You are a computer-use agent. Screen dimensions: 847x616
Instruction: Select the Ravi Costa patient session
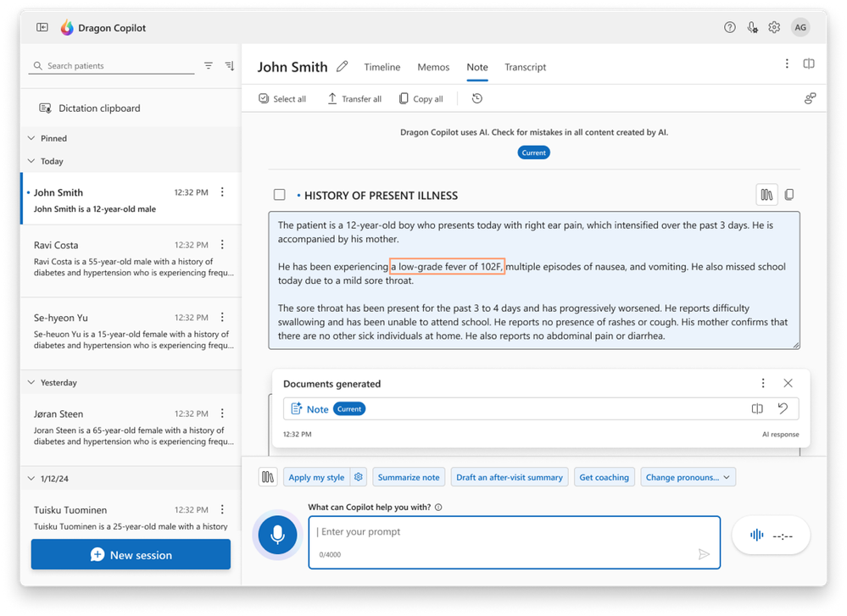pyautogui.click(x=131, y=259)
